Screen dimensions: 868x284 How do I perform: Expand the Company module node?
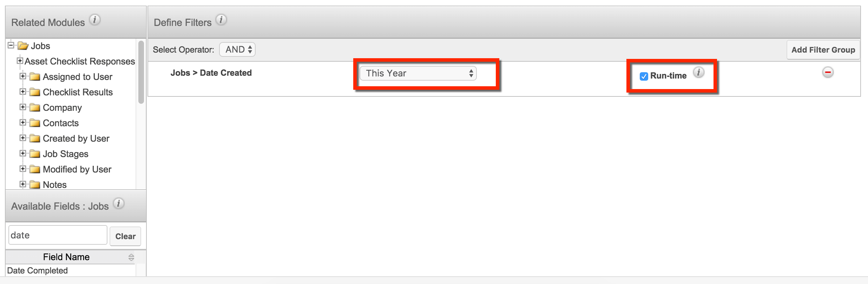coord(23,107)
